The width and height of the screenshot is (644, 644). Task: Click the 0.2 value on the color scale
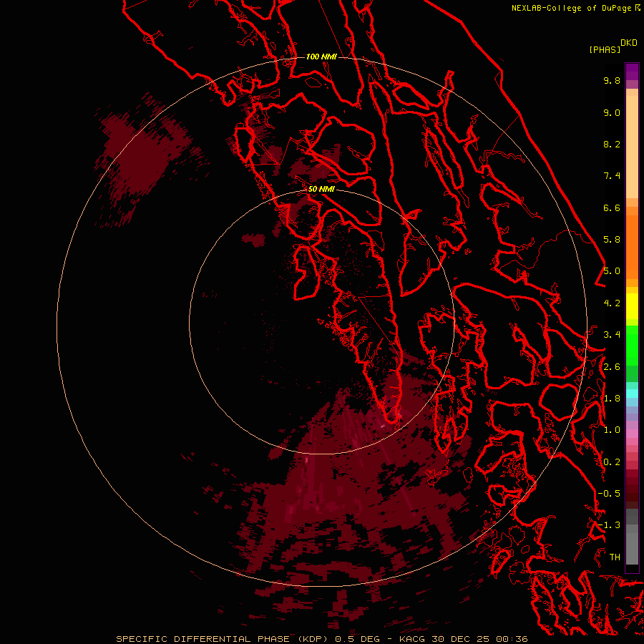[612, 462]
